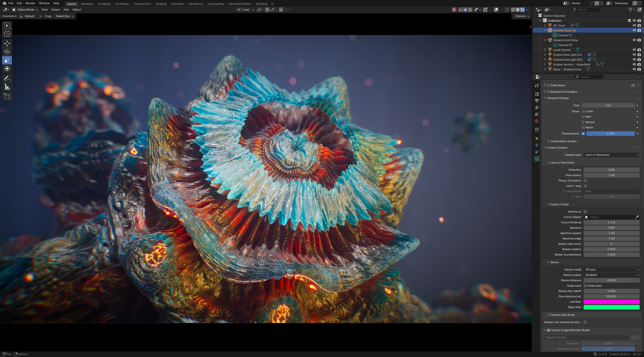Enable the Autofocus checkbox
Viewport: 644px width, 357px height.
point(585,212)
